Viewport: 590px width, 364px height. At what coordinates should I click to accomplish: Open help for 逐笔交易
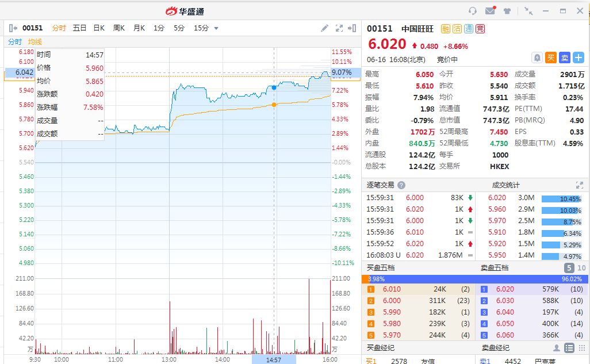(x=401, y=185)
